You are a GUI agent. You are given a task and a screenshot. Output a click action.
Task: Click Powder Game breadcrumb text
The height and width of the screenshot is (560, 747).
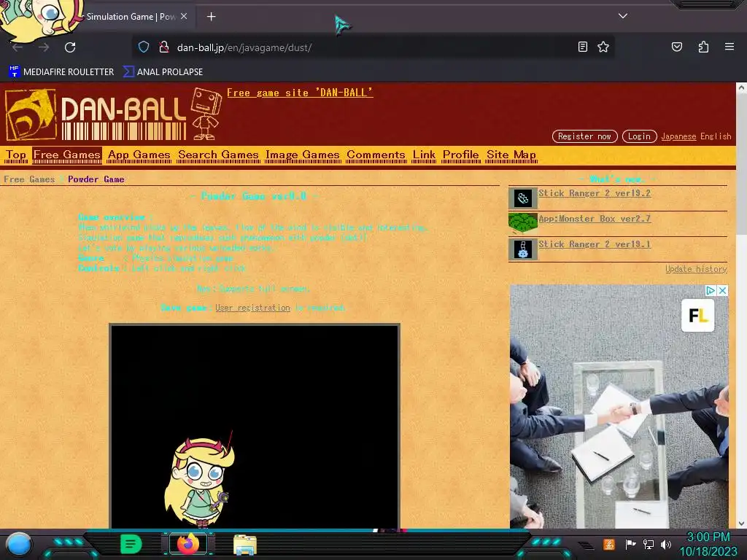[96, 179]
